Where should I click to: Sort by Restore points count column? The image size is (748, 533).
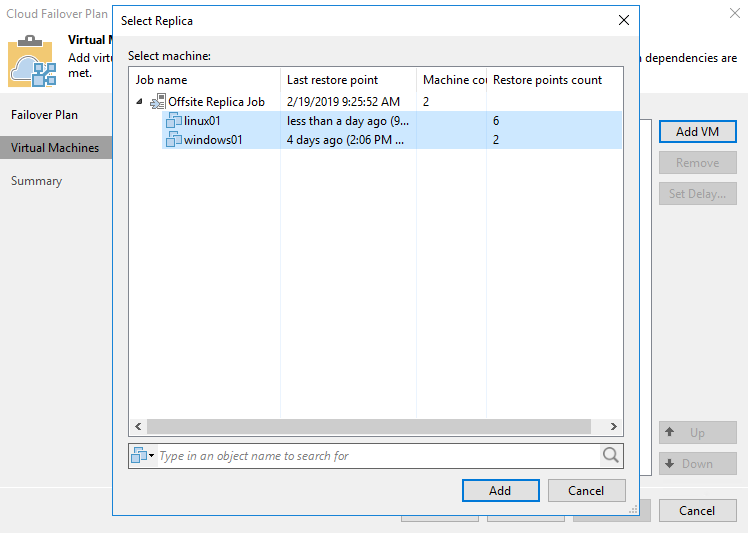[x=547, y=80]
